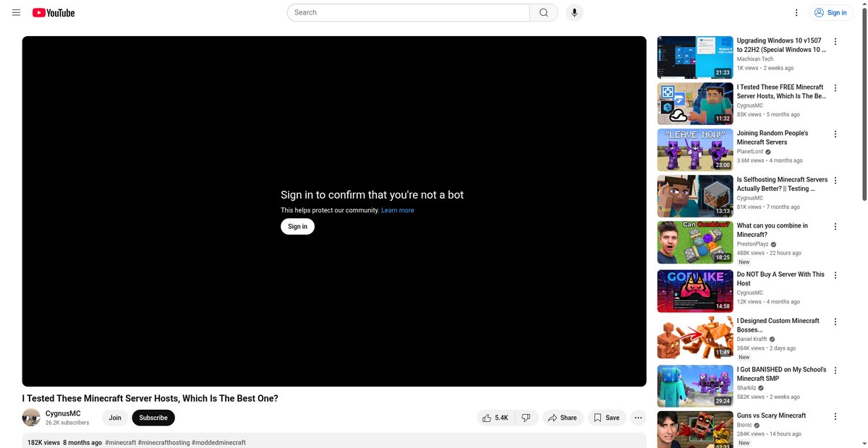Dislike the video with thumbs-down button
868x448 pixels.
coord(526,418)
